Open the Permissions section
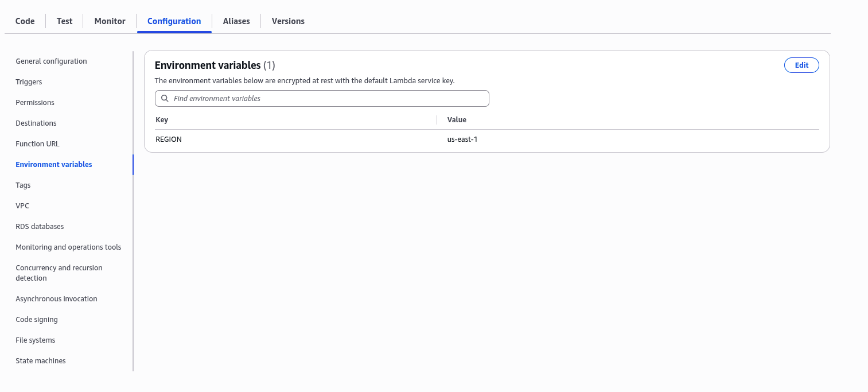The height and width of the screenshot is (392, 868). click(35, 103)
